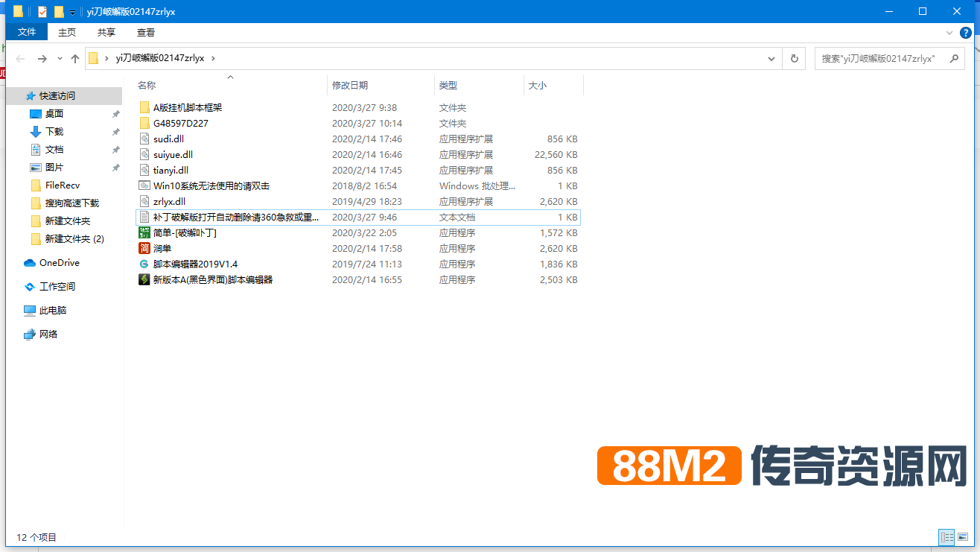Open 新建文件夹 folder in sidebar
Viewport: 980px width, 552px height.
67,221
